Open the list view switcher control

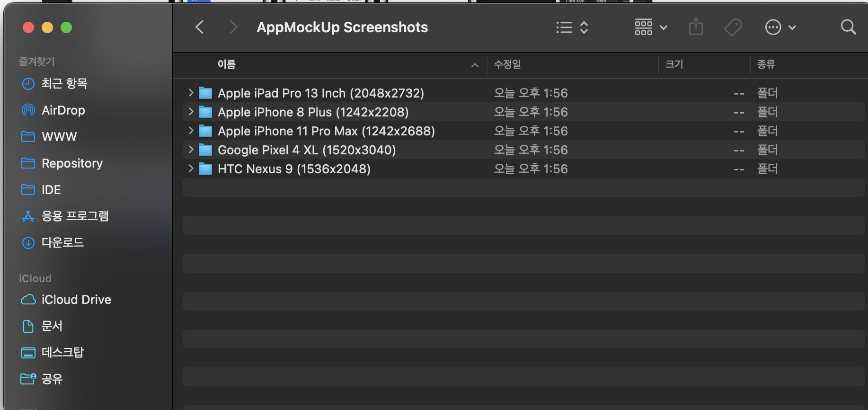click(x=572, y=27)
